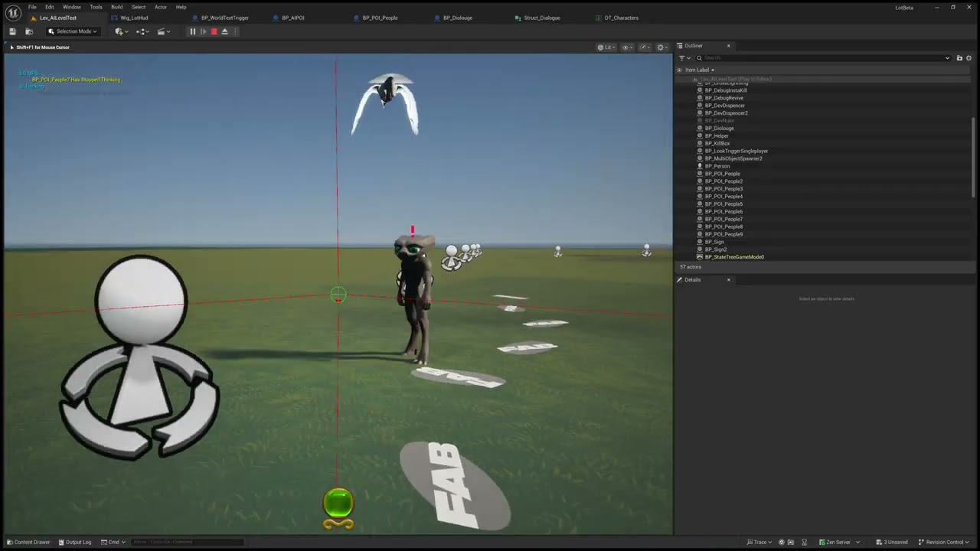Image resolution: width=980 pixels, height=551 pixels.
Task: Focus the console command input field
Action: [187, 542]
